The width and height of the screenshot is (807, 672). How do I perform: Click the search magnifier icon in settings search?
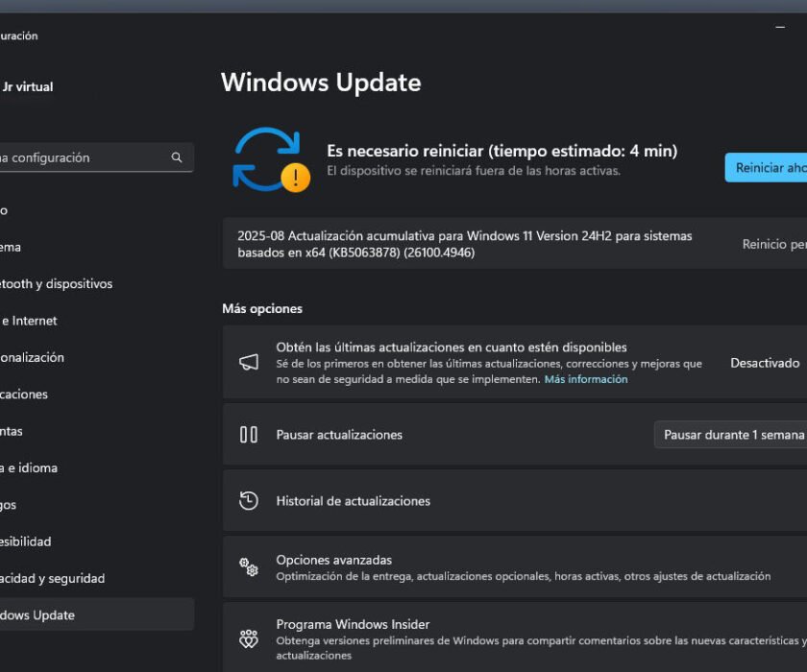pyautogui.click(x=177, y=157)
